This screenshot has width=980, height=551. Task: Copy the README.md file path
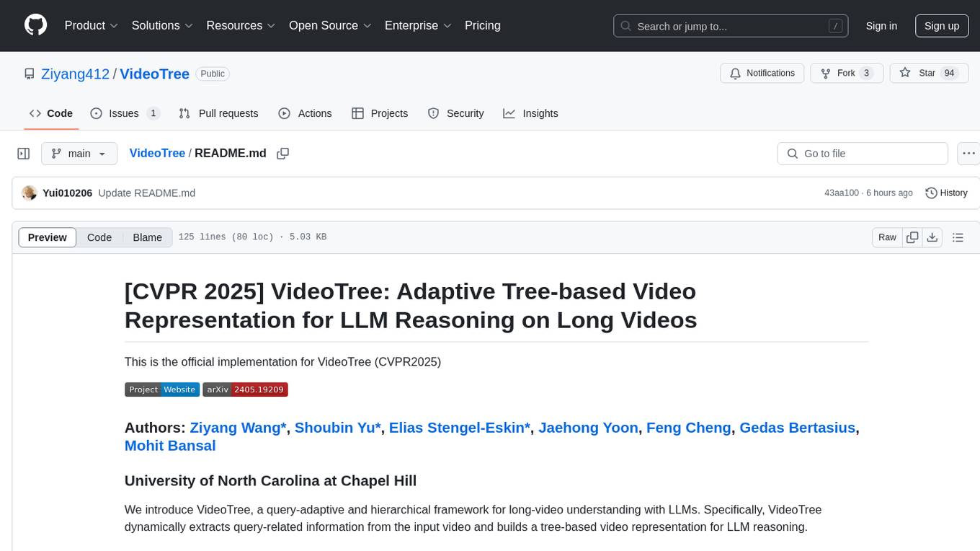(283, 154)
